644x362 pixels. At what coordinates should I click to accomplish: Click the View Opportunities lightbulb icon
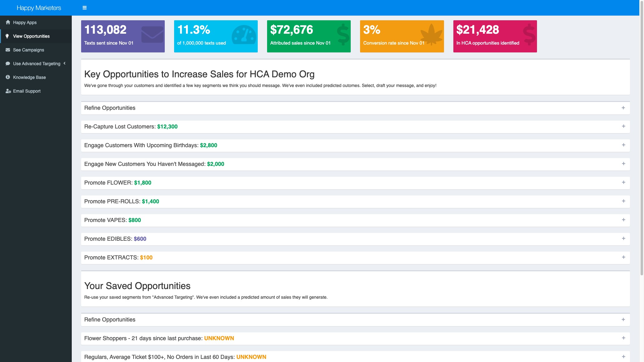coord(7,36)
